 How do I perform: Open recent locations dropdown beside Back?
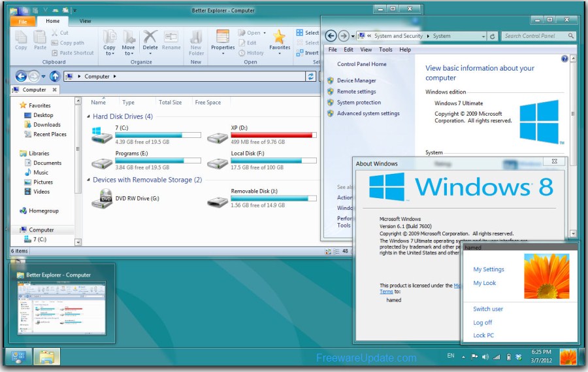click(x=44, y=76)
